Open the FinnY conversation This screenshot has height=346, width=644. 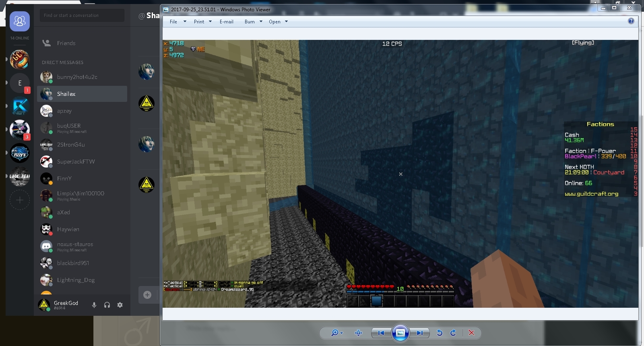tap(82, 178)
